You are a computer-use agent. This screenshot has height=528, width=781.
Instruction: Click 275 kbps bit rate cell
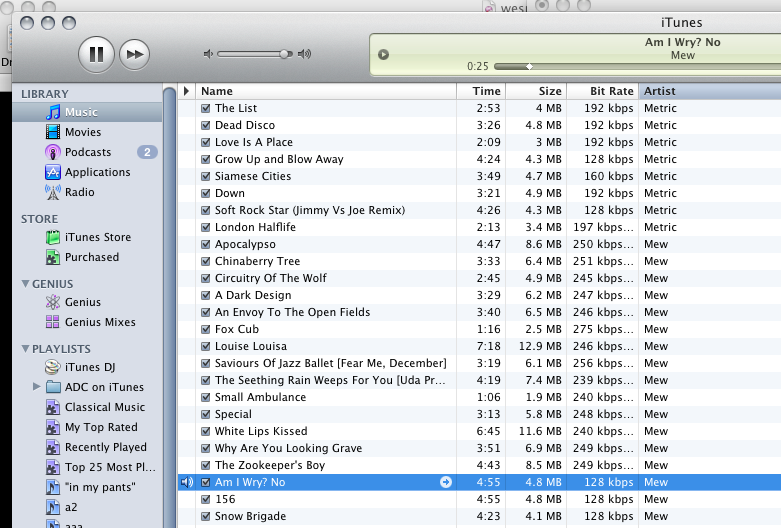tap(603, 329)
